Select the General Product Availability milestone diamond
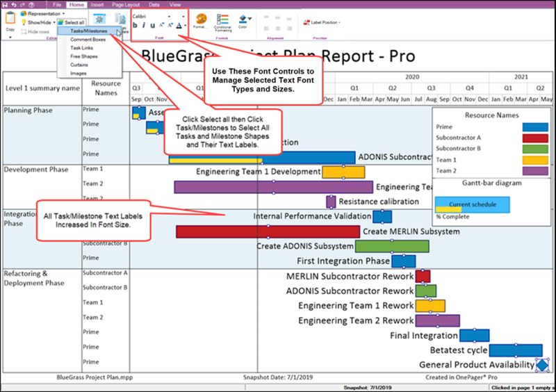556x392 pixels. (x=542, y=365)
